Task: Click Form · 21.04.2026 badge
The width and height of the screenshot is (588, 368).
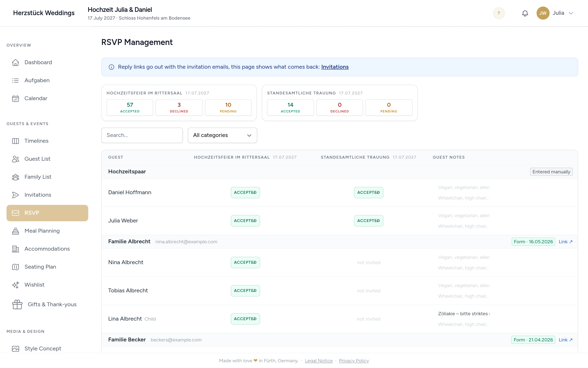Action: coord(533,340)
